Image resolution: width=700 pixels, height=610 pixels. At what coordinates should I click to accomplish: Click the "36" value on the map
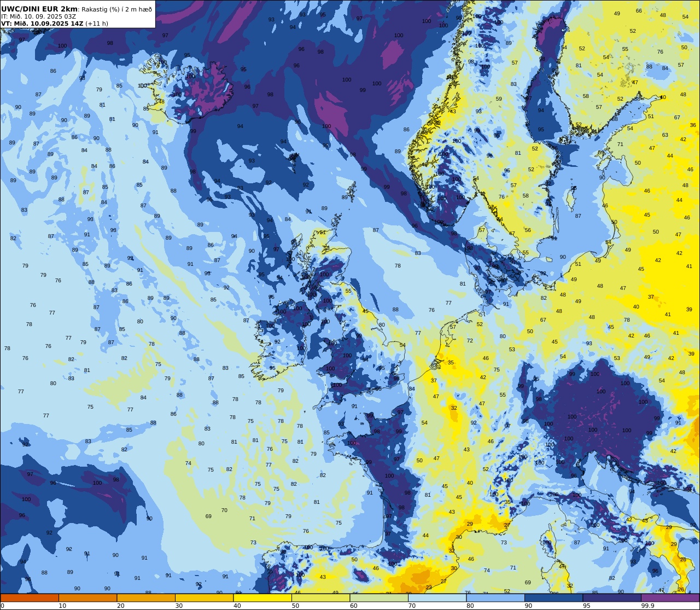point(693,125)
